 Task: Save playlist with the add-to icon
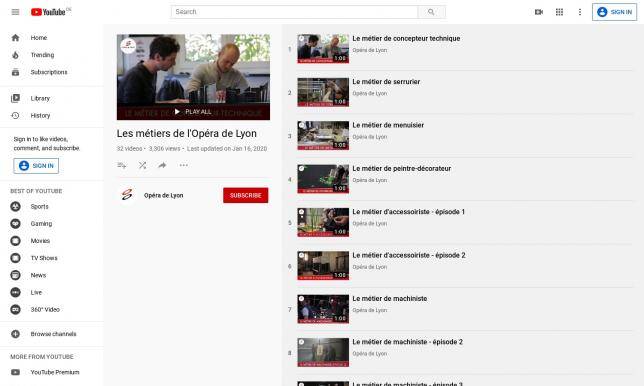tap(122, 165)
